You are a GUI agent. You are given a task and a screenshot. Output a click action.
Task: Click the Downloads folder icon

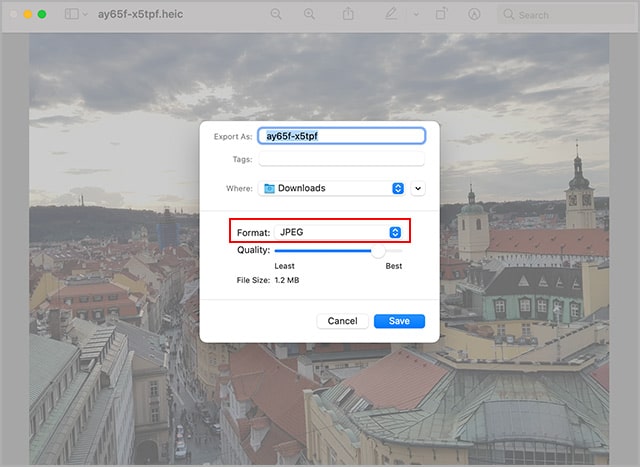[x=269, y=188]
